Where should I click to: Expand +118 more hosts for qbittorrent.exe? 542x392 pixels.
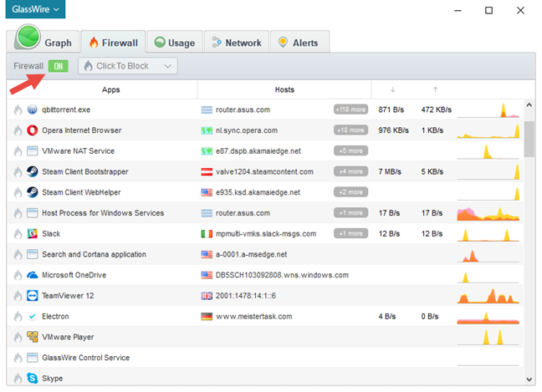tap(350, 109)
